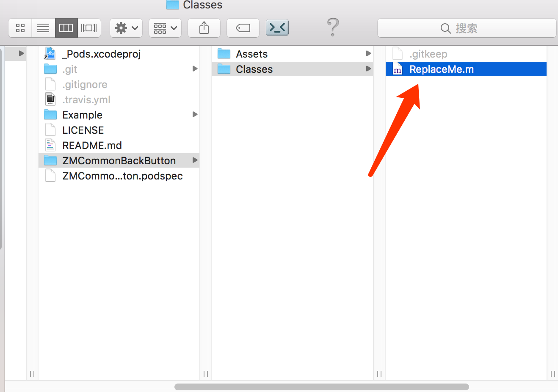Screen dimensions: 558x392
Task: Select the .gitignore file
Action: pyautogui.click(x=119, y=84)
